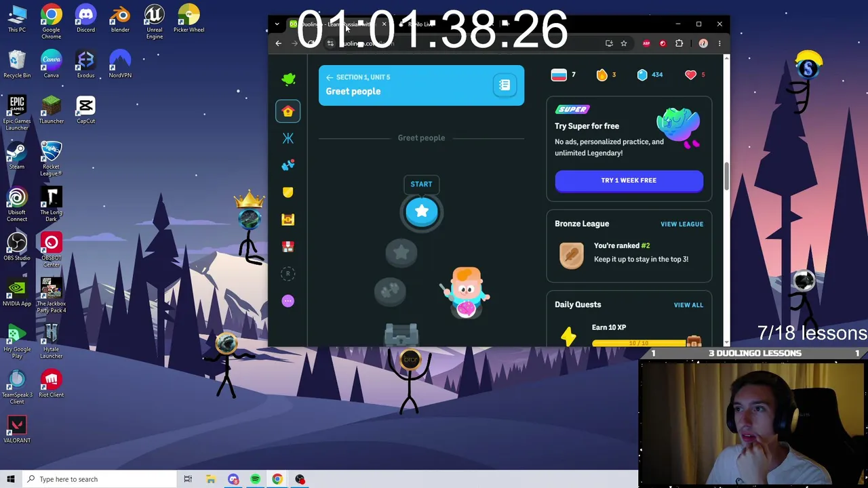Open the Quests treasure chest sidebar icon

(288, 220)
